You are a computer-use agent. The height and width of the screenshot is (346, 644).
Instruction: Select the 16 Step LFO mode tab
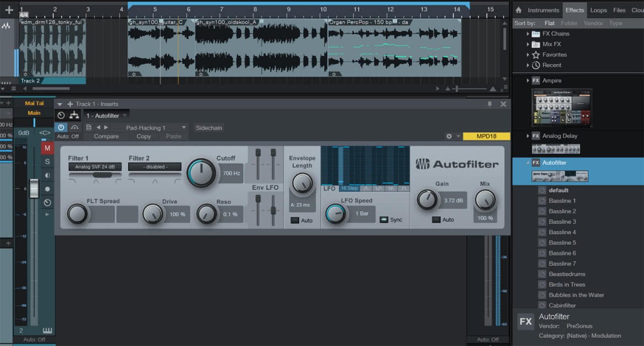pyautogui.click(x=350, y=188)
